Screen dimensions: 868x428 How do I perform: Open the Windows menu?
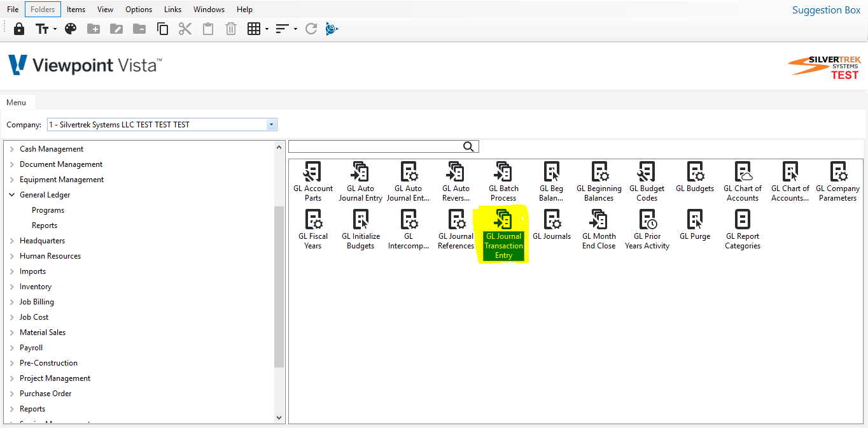pos(209,10)
